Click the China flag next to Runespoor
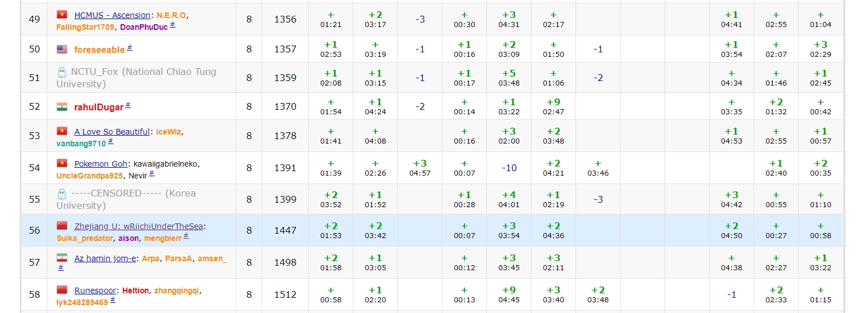This screenshot has width=868, height=313. [x=62, y=290]
